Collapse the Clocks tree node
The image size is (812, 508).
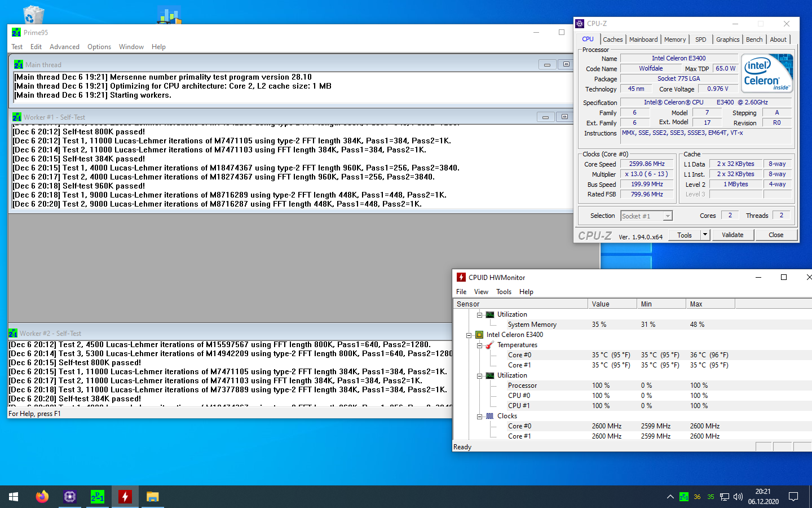(479, 417)
